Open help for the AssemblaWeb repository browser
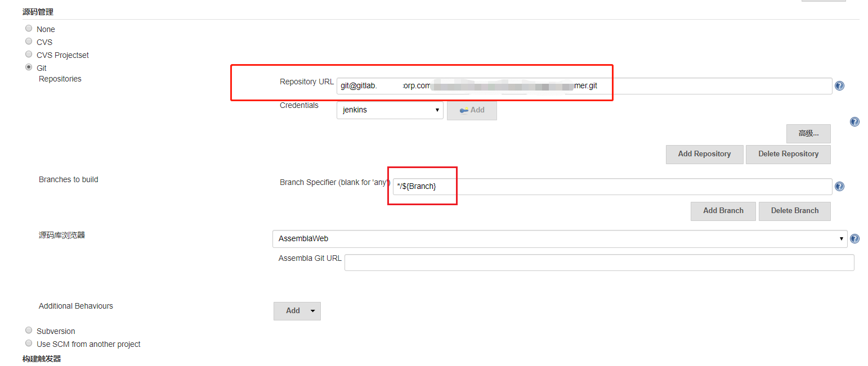Screen dimensions: 868x366 point(854,238)
